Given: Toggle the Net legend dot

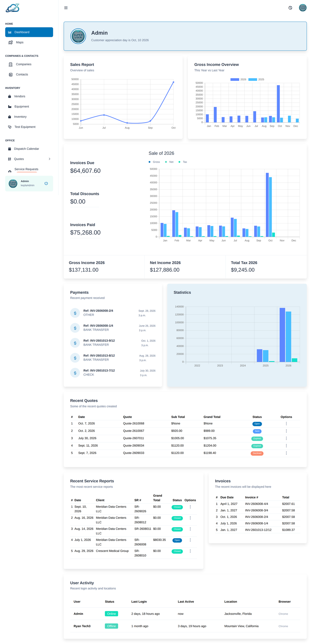Looking at the screenshot, I should click(166, 162).
